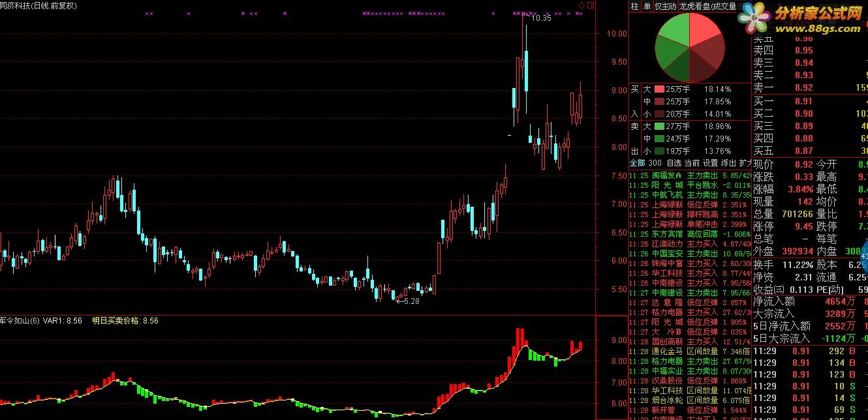This screenshot has width=868, height=420.
Task: Select the 大冷B 低位反弹 row
Action: [x=689, y=332]
